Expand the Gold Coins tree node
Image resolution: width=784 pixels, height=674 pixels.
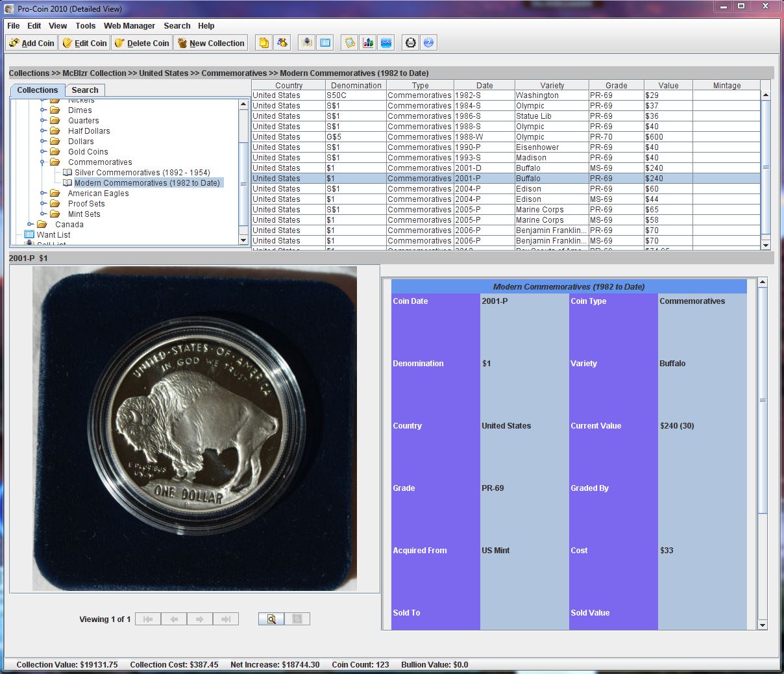click(43, 152)
